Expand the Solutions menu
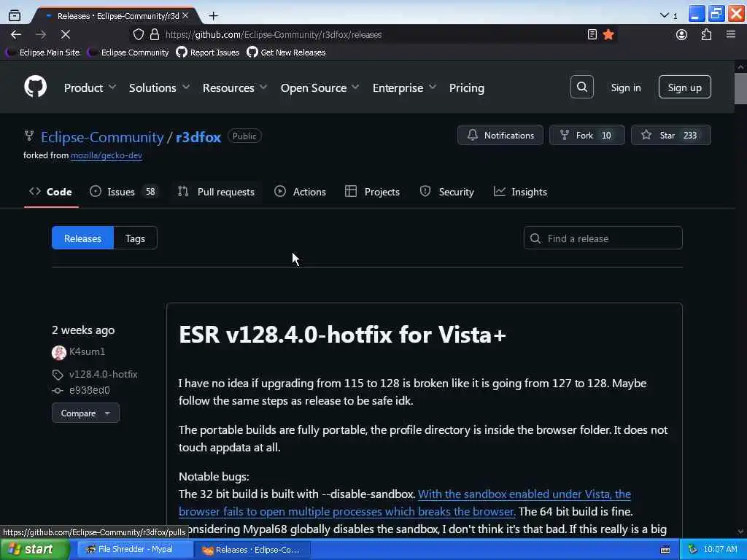This screenshot has height=560, width=747. [x=159, y=88]
